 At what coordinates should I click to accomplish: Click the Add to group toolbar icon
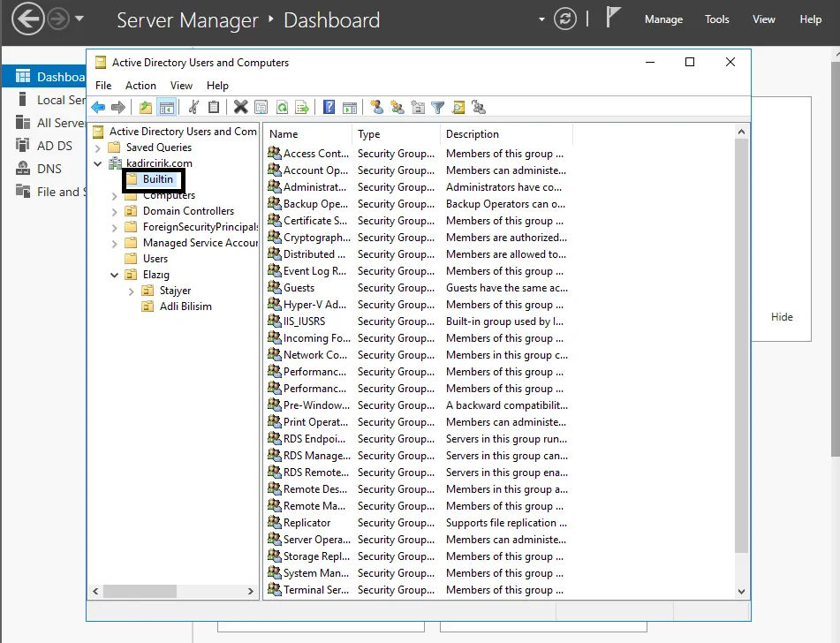pos(479,107)
